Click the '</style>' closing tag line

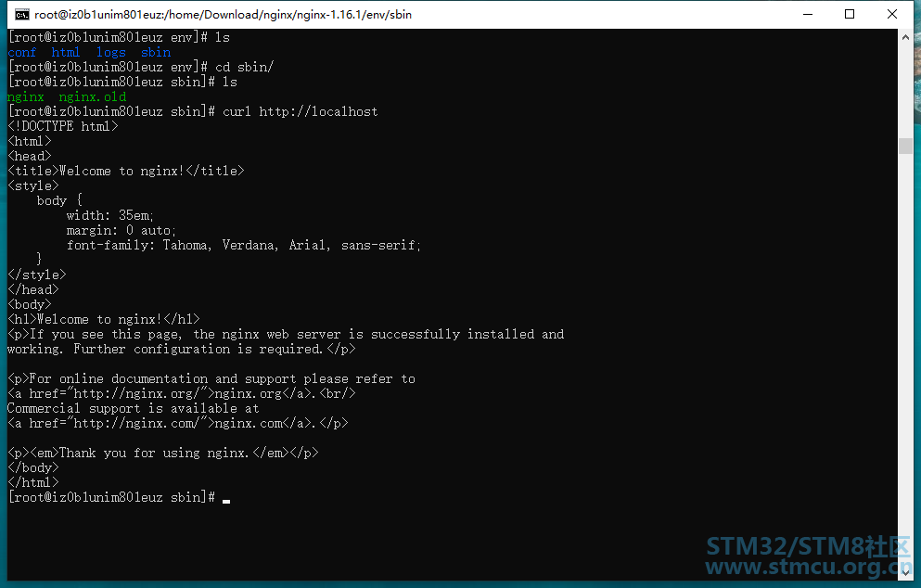[37, 275]
